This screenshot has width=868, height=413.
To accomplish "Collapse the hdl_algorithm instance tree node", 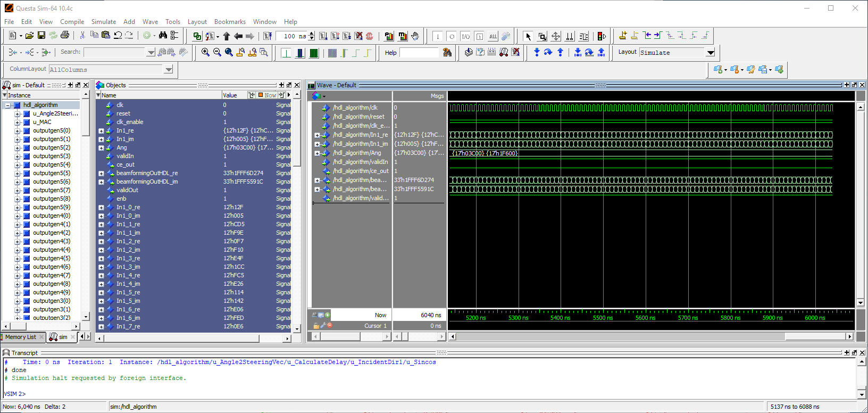I will pos(8,105).
